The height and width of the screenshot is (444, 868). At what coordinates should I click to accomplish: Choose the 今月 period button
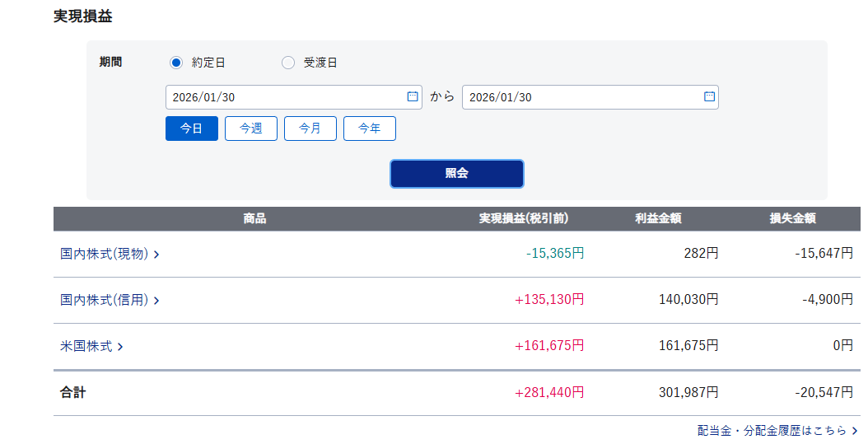pyautogui.click(x=310, y=129)
